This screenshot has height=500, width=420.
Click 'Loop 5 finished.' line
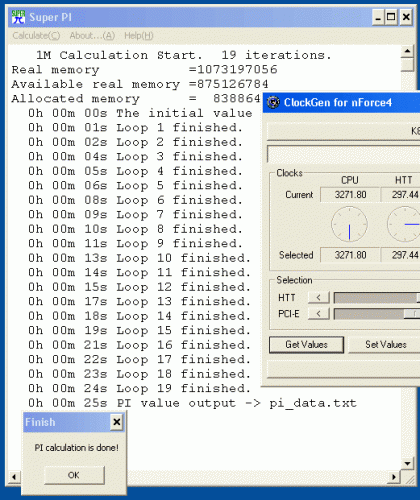point(135,186)
